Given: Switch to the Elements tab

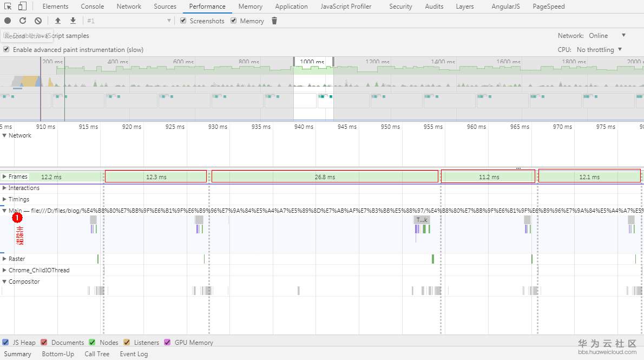Looking at the screenshot, I should [55, 6].
